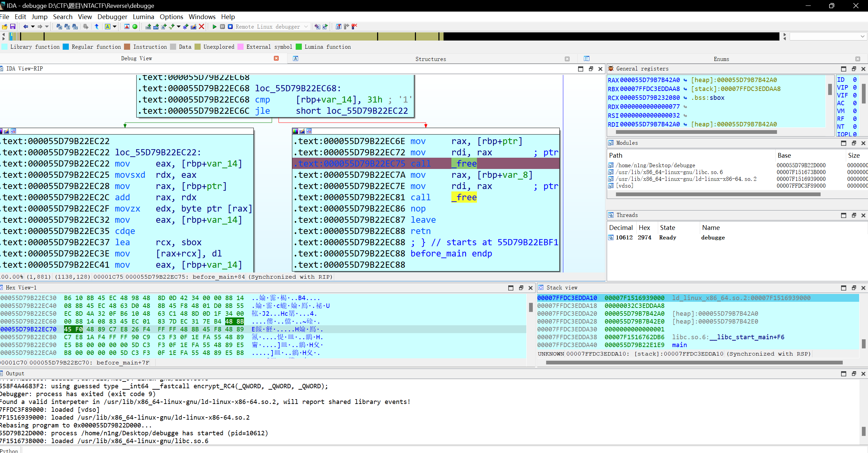The height and width of the screenshot is (453, 868).
Task: Click the blue asterisk array icon
Action: [x=186, y=27]
